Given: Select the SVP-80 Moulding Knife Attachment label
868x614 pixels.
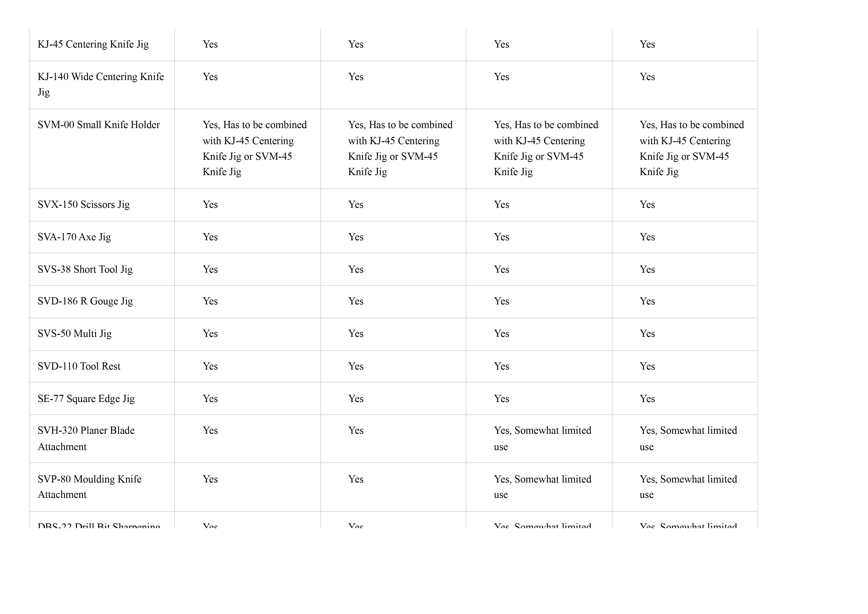Looking at the screenshot, I should pyautogui.click(x=89, y=487).
